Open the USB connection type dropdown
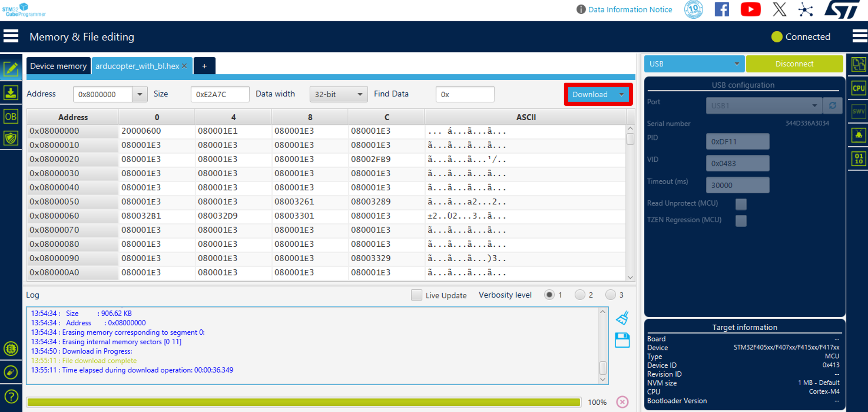 [x=694, y=64]
